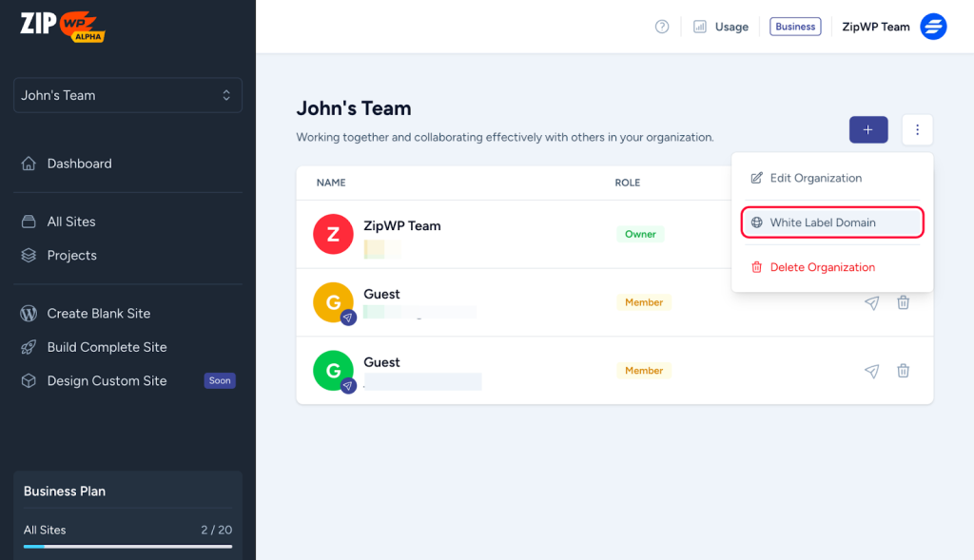Open the ZipWP Team profile avatar

point(933,27)
